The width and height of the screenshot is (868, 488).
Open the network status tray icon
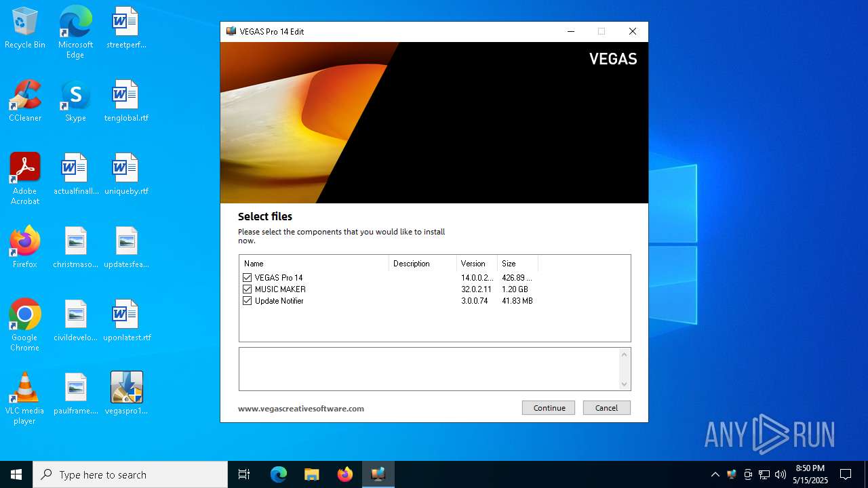click(764, 474)
